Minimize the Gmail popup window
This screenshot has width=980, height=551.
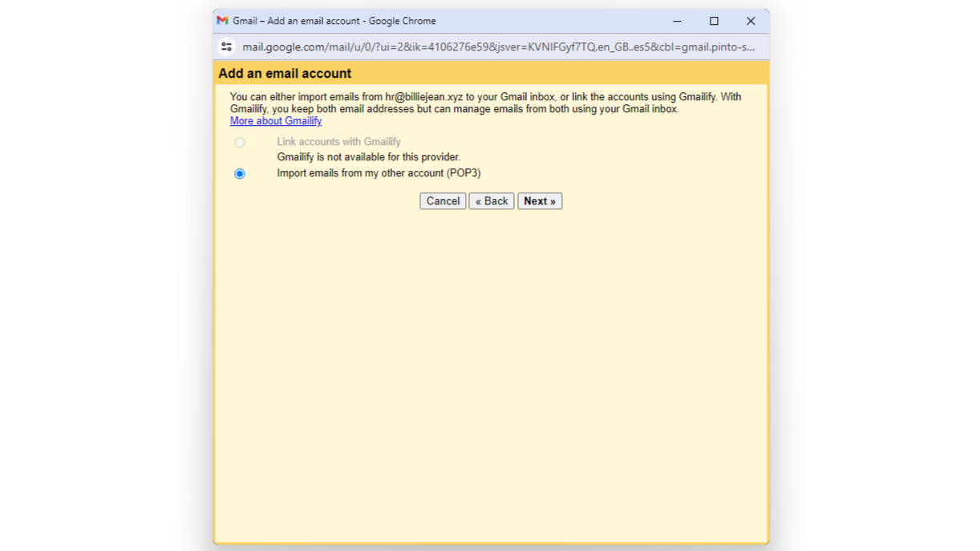click(677, 21)
